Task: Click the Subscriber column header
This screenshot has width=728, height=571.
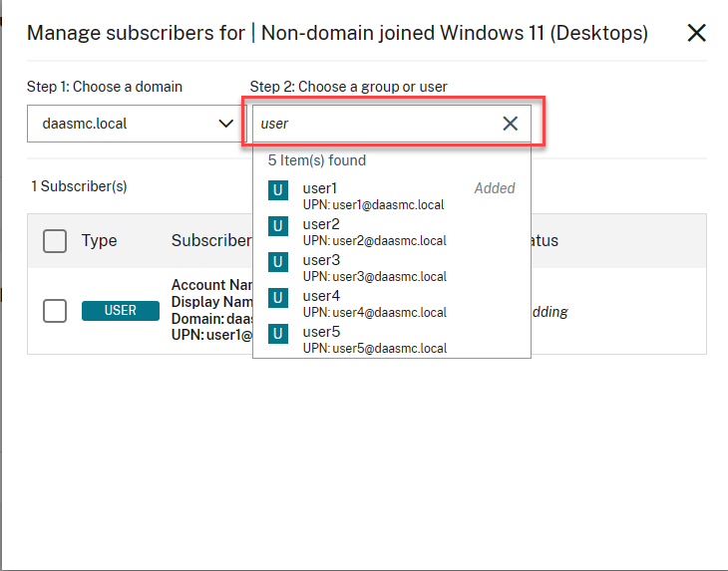Action: tap(210, 241)
